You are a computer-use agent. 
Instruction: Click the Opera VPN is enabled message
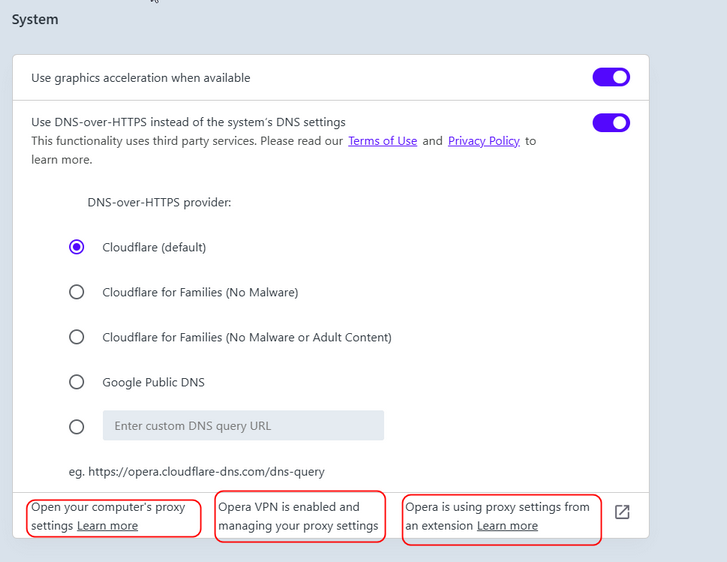point(298,516)
